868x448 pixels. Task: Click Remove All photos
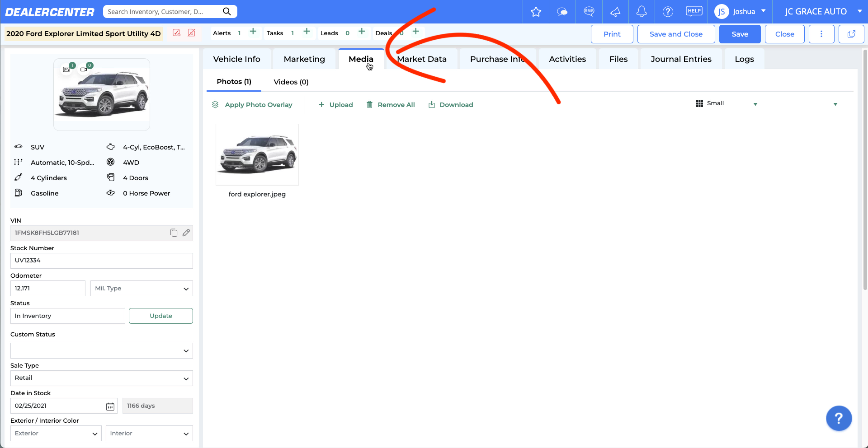tap(391, 105)
